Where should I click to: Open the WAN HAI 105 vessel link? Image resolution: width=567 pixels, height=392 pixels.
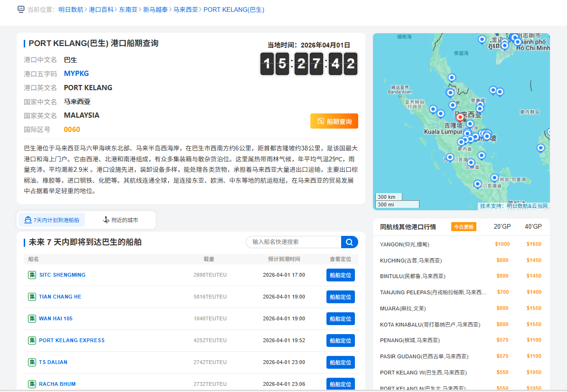56,318
